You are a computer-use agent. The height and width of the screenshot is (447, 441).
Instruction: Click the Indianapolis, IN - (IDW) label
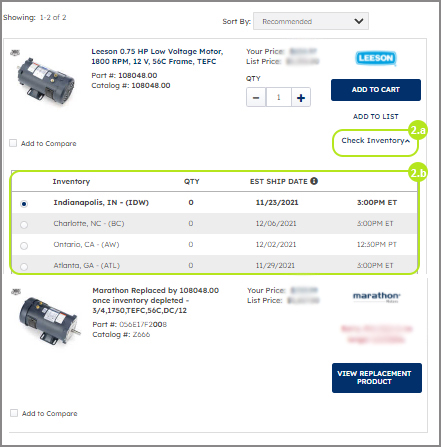pyautogui.click(x=101, y=202)
